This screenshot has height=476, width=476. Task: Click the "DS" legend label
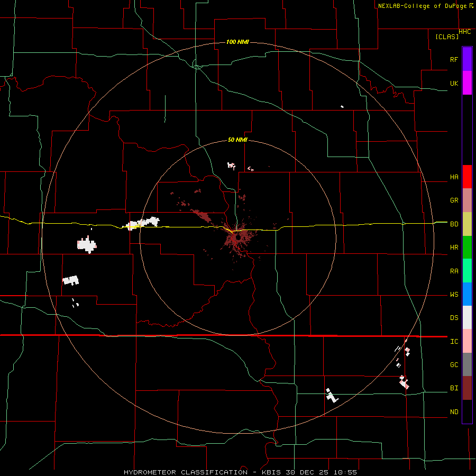point(454,318)
